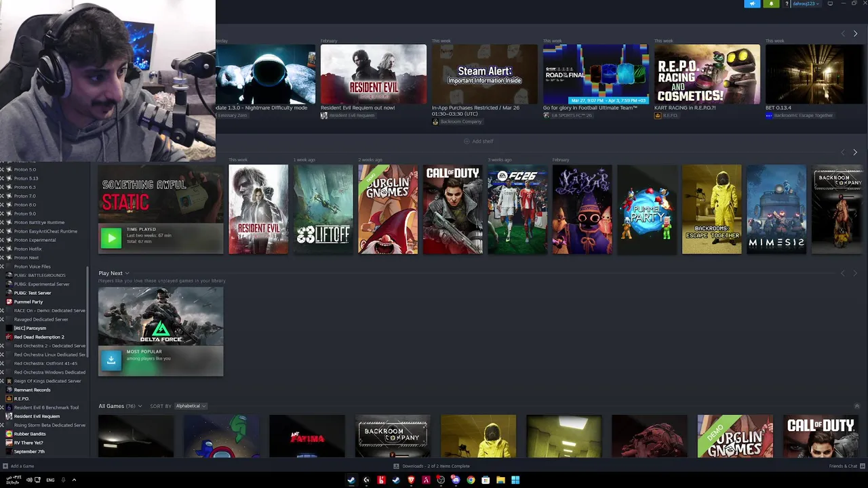Viewport: 868px width, 488px height.
Task: Open the green notifications bell
Action: (771, 4)
